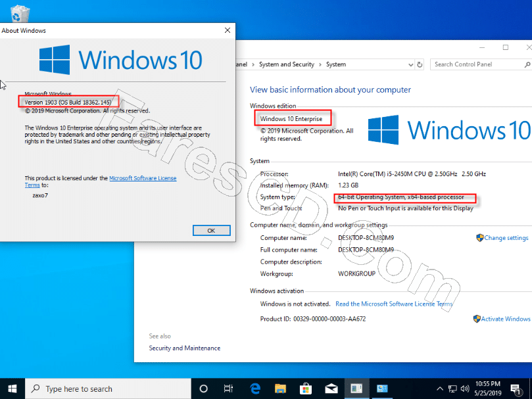Show hidden system tray icons
Screen dimensions: 532x399
tap(439, 389)
